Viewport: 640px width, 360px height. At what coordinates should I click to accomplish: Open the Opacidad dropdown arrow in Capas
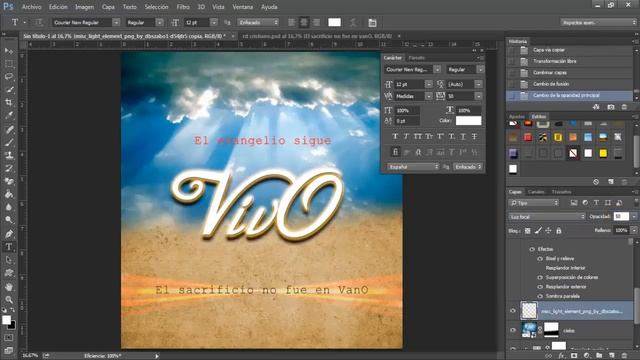[x=634, y=217]
